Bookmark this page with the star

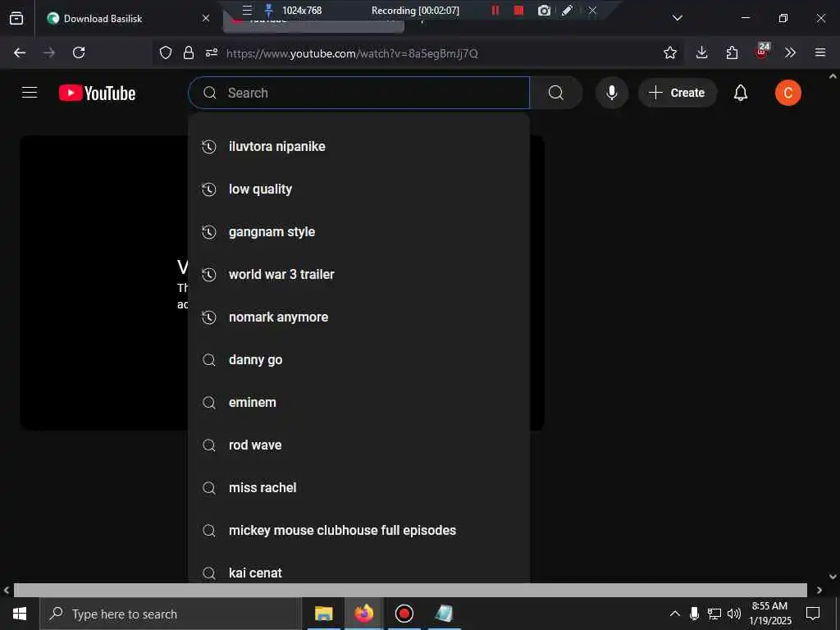click(x=669, y=52)
